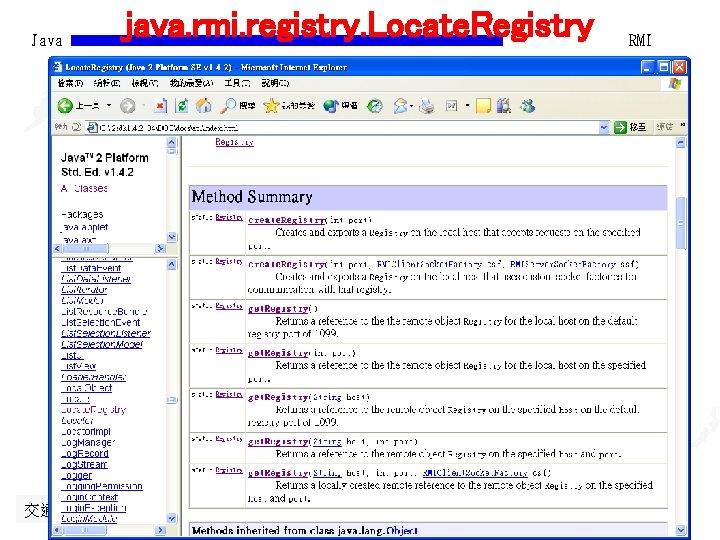Image resolution: width=720 pixels, height=540 pixels.
Task: Click the green Go arrow button
Action: (620, 127)
